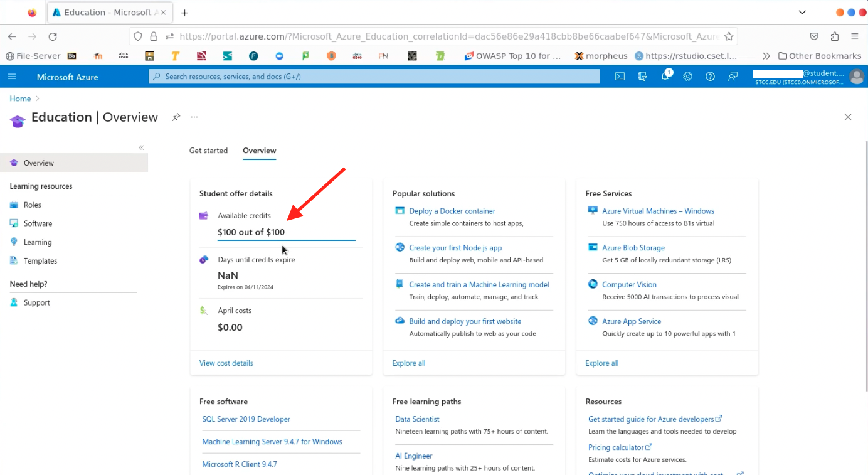The height and width of the screenshot is (475, 868).
Task: Open Azure Blob Storage free service
Action: [x=633, y=248]
